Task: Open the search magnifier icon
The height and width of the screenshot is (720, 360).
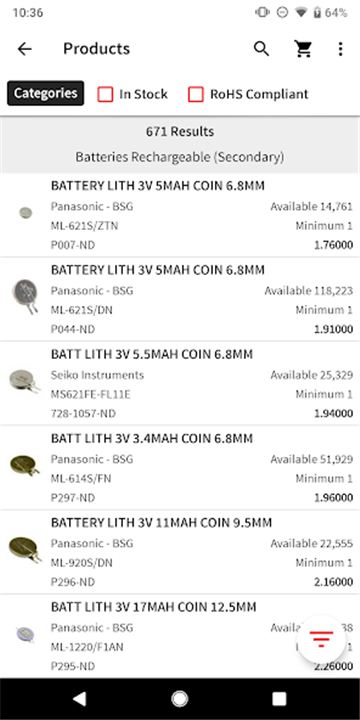Action: click(x=261, y=49)
